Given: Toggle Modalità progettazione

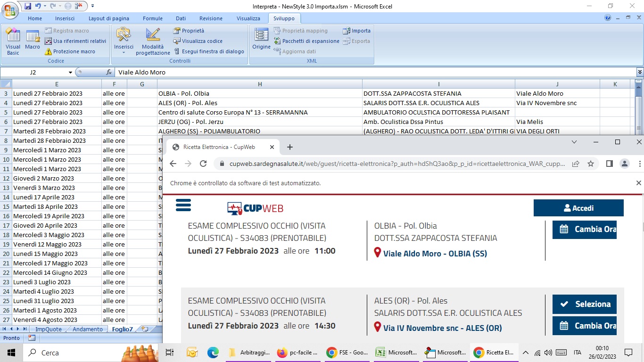Looking at the screenshot, I should pyautogui.click(x=153, y=41).
